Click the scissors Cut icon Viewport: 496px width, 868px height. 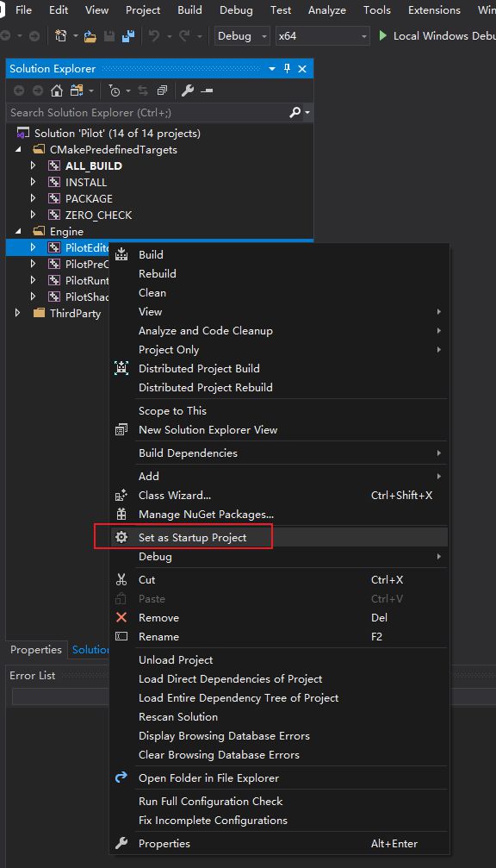point(121,579)
